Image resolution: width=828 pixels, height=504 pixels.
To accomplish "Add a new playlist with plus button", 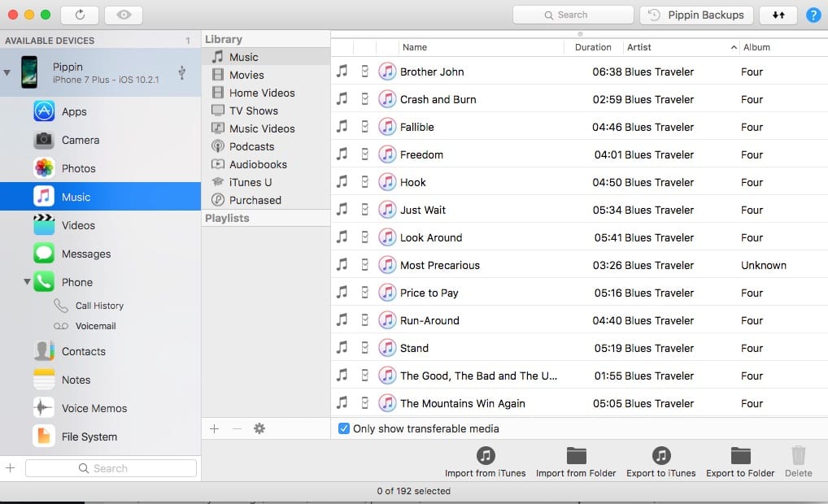I will tap(215, 428).
